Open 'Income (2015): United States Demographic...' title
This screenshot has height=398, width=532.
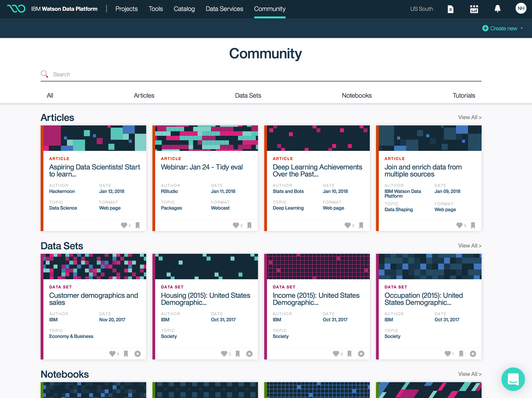click(x=316, y=299)
